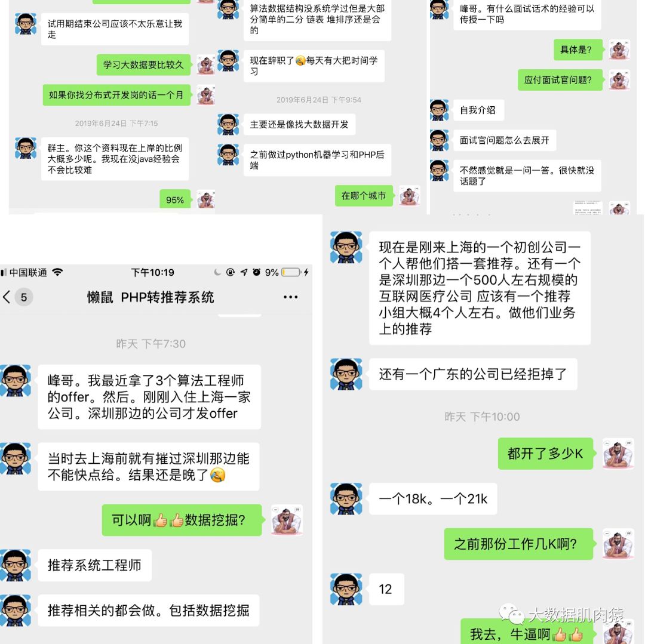
Task: Tap the alarm clock status icon
Action: tap(257, 272)
